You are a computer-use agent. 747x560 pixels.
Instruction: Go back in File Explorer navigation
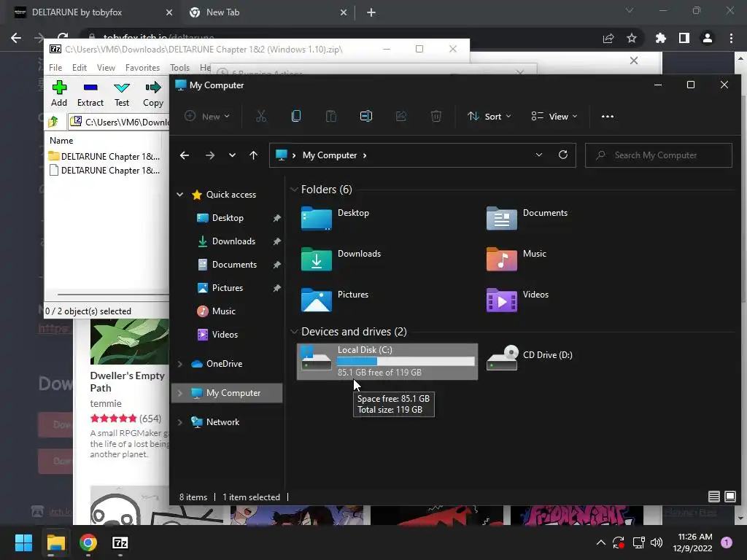tap(185, 155)
